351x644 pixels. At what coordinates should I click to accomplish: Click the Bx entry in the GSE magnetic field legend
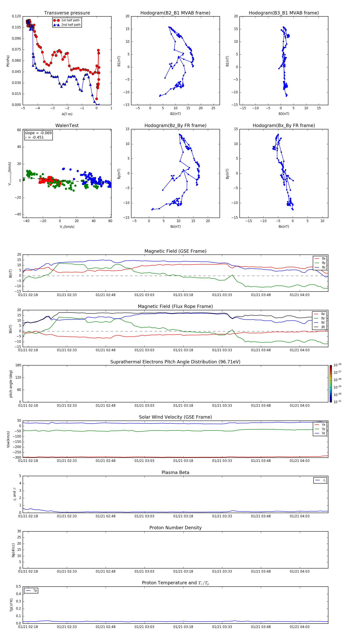(320, 259)
